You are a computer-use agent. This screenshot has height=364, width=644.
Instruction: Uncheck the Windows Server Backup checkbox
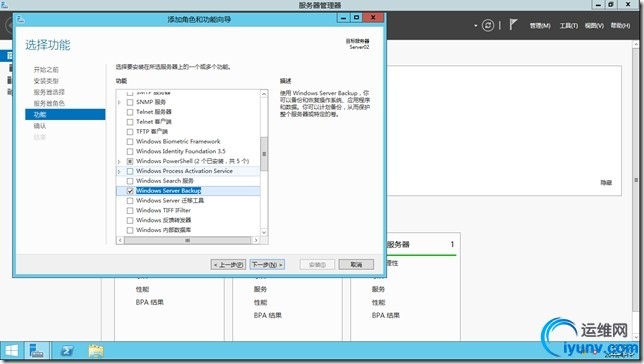(130, 191)
